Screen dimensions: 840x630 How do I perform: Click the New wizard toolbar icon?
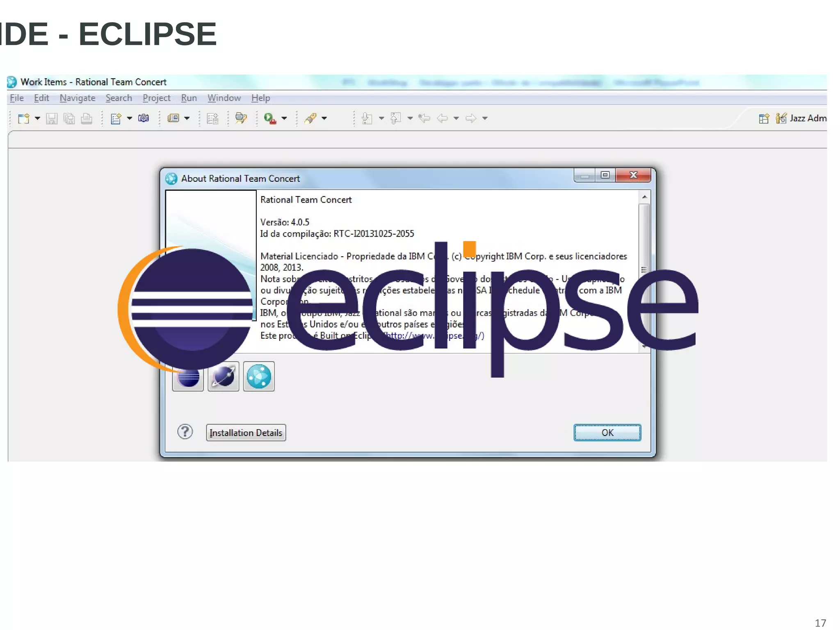pyautogui.click(x=23, y=119)
